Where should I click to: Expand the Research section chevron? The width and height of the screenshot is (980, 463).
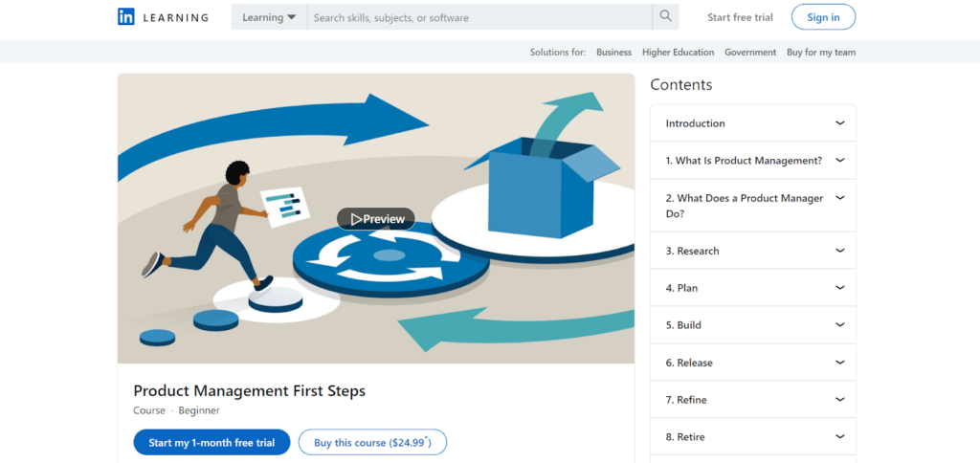pyautogui.click(x=840, y=251)
